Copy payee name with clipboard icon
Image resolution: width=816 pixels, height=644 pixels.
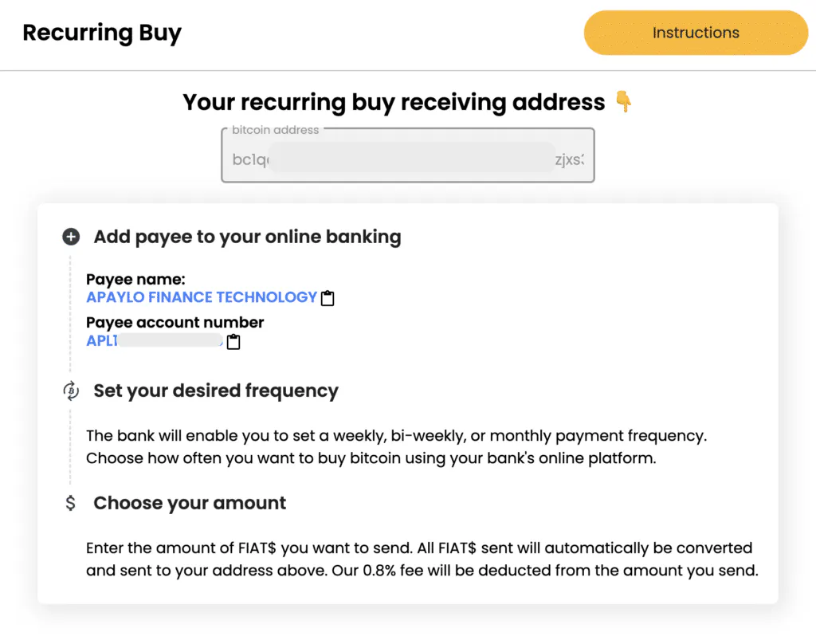point(328,298)
